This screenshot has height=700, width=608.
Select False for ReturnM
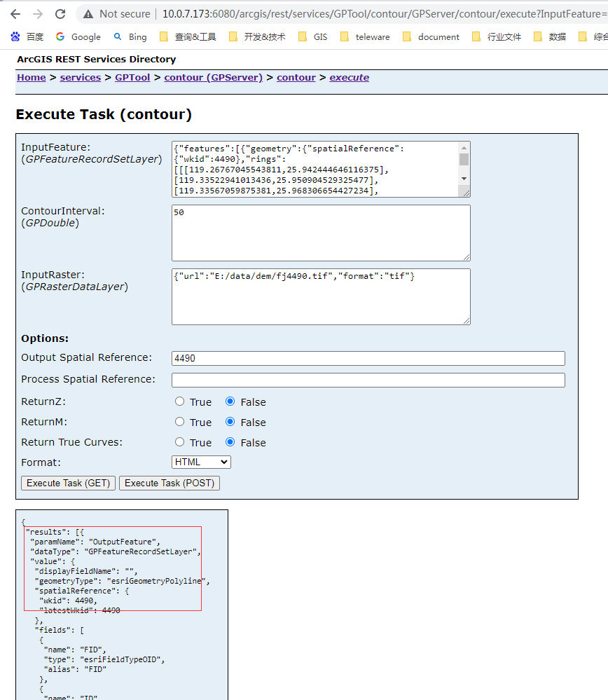230,422
